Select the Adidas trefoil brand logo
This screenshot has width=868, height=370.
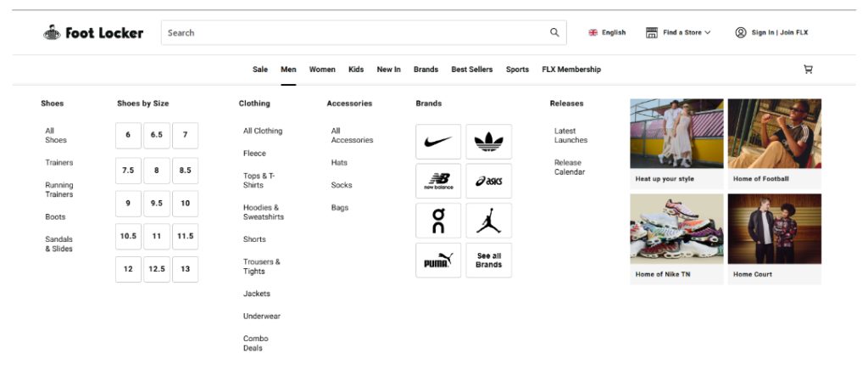pyautogui.click(x=488, y=142)
